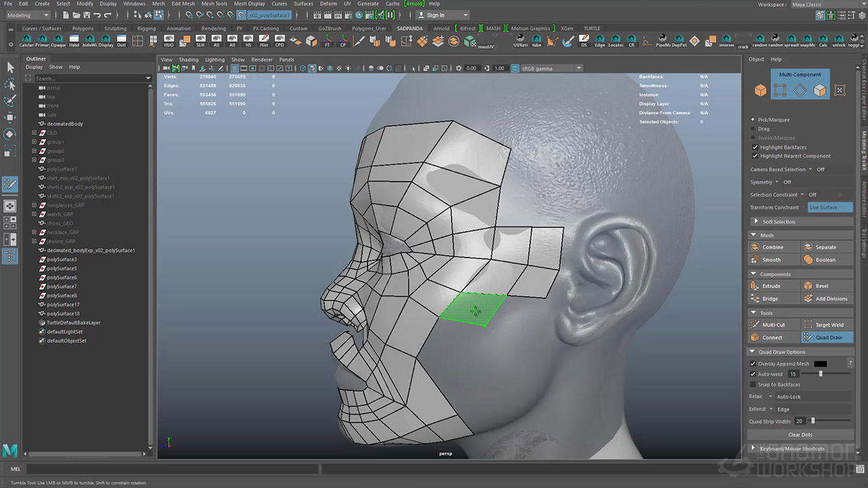
Task: Open the Mesh Tools menu
Action: click(214, 4)
